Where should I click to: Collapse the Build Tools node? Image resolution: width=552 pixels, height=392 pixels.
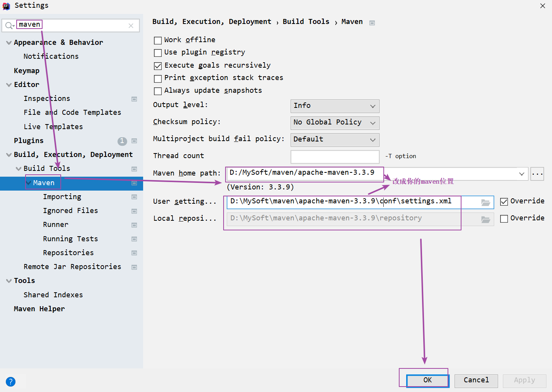pyautogui.click(x=19, y=169)
